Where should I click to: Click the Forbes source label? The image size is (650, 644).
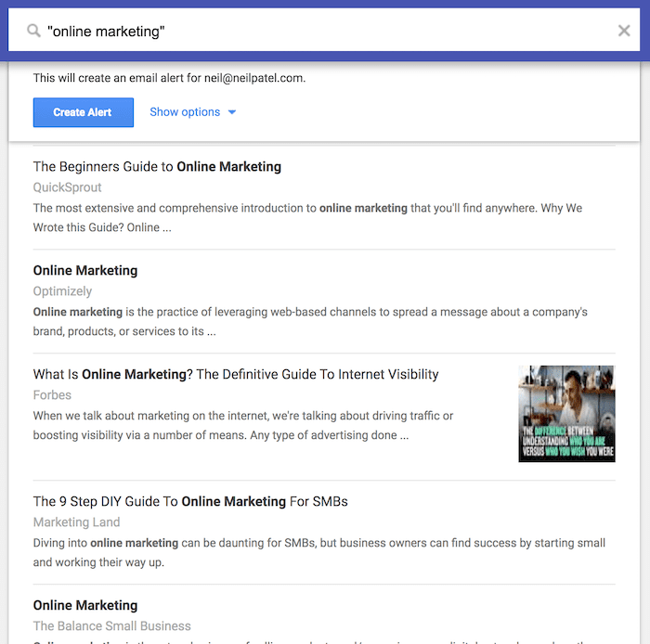click(x=52, y=395)
